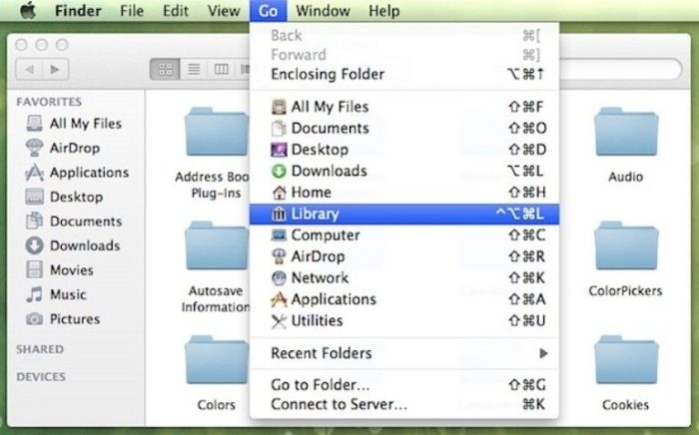
Task: Go to Network from Go menu
Action: point(404,278)
